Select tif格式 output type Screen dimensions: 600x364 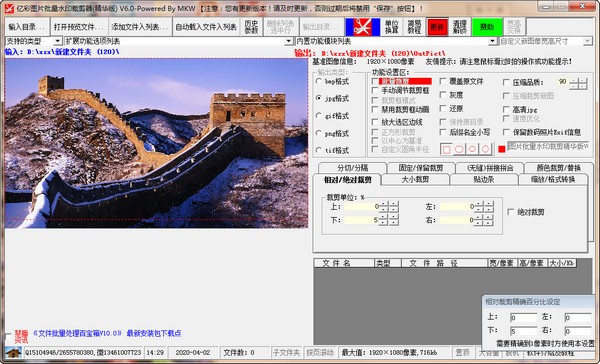(332, 150)
